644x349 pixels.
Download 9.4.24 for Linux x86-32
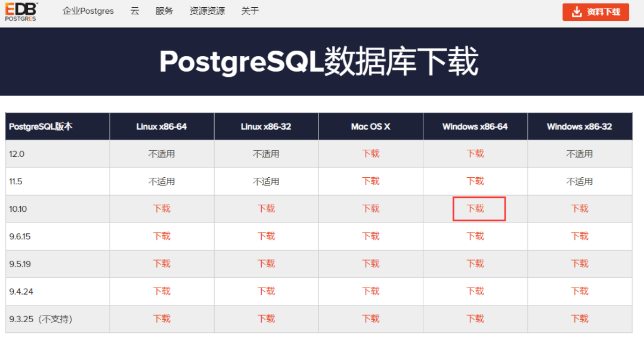click(x=266, y=292)
